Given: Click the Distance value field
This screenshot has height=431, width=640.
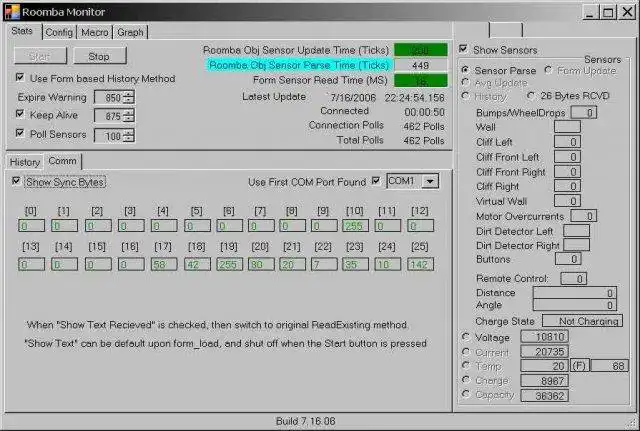Looking at the screenshot, I should tap(574, 293).
